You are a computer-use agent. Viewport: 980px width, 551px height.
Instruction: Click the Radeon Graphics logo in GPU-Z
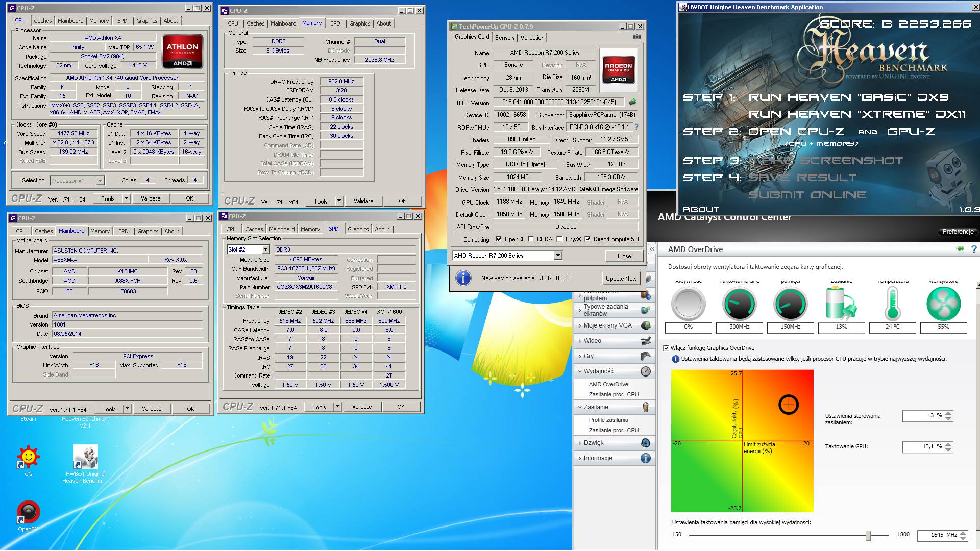[x=618, y=70]
